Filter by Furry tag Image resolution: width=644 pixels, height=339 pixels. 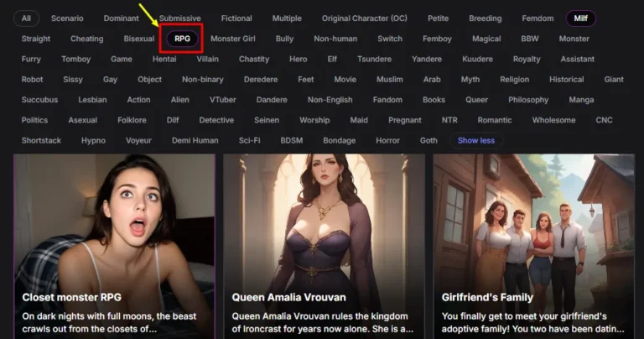click(31, 60)
